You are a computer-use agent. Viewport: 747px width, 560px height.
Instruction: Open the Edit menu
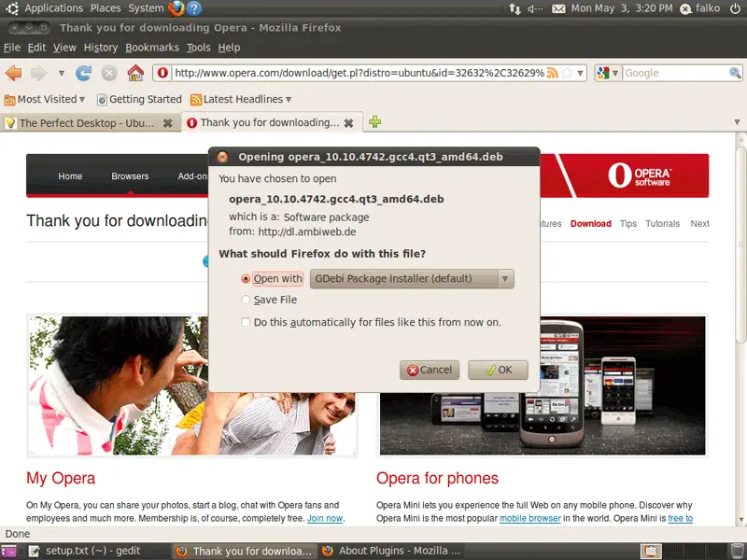(x=36, y=48)
